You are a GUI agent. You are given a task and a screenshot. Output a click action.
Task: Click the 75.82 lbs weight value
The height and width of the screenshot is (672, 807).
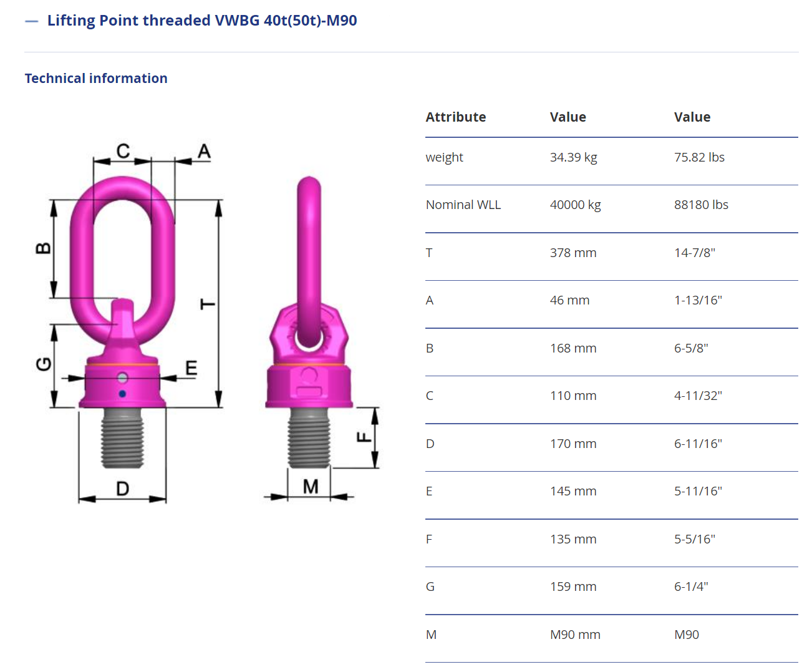[x=699, y=158]
